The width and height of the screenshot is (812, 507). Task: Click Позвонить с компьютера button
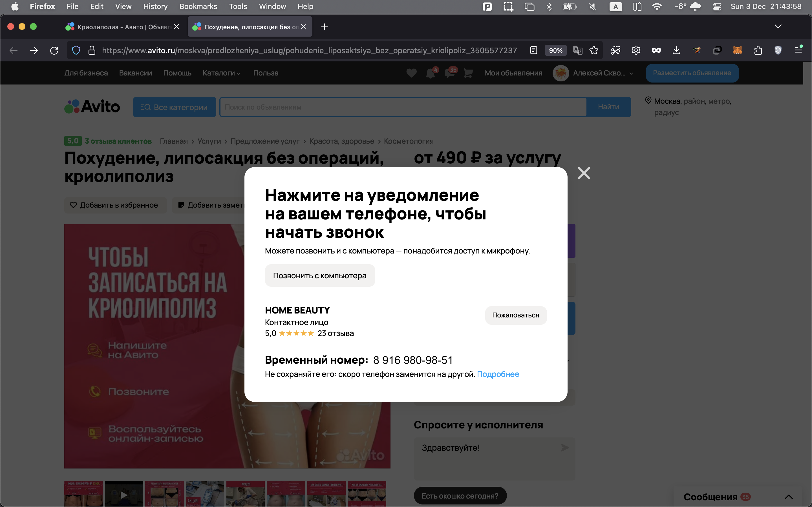(x=320, y=276)
